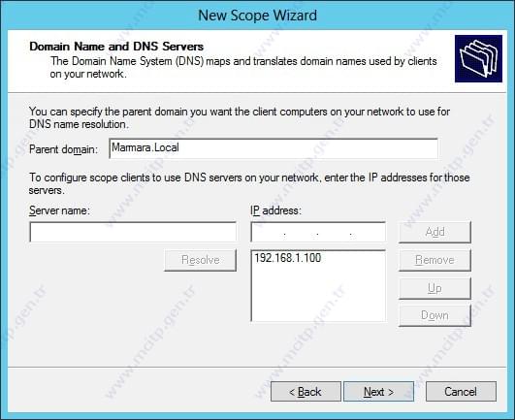The image size is (515, 420).
Task: Move DNS entry with the Up button
Action: [x=435, y=288]
